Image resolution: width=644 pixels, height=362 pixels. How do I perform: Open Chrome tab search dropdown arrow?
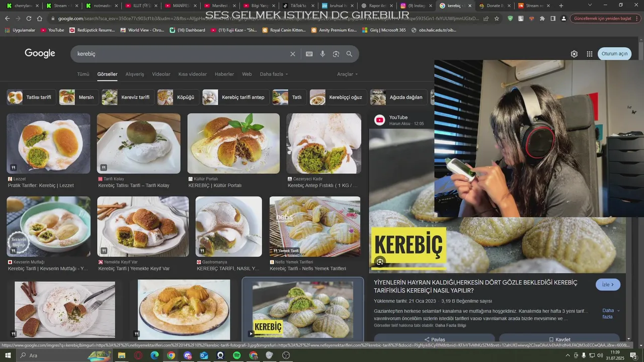590,5
